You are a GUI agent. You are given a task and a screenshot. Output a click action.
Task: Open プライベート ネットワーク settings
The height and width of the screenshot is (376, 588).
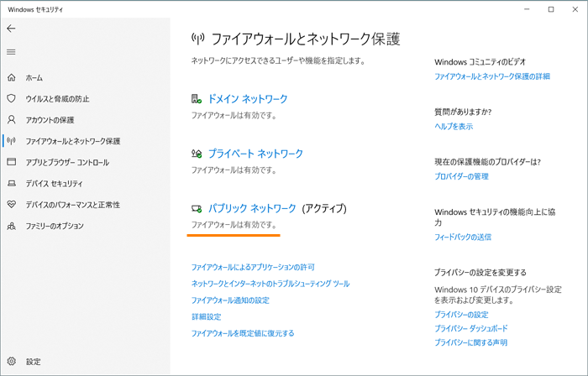point(255,154)
